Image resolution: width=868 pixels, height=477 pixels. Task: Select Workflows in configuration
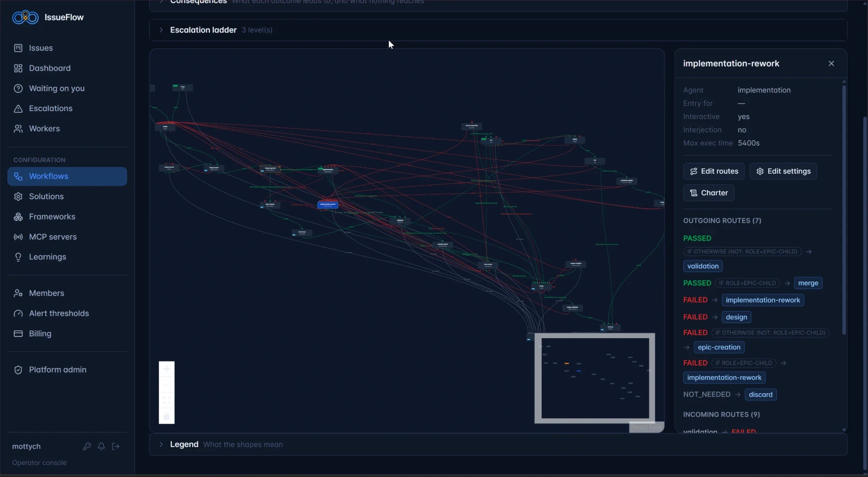(67, 177)
